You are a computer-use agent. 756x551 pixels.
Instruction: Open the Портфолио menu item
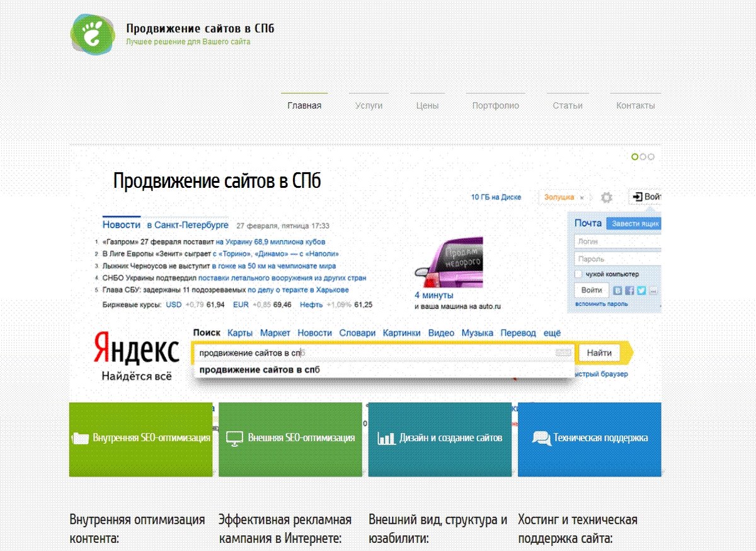pyautogui.click(x=496, y=105)
